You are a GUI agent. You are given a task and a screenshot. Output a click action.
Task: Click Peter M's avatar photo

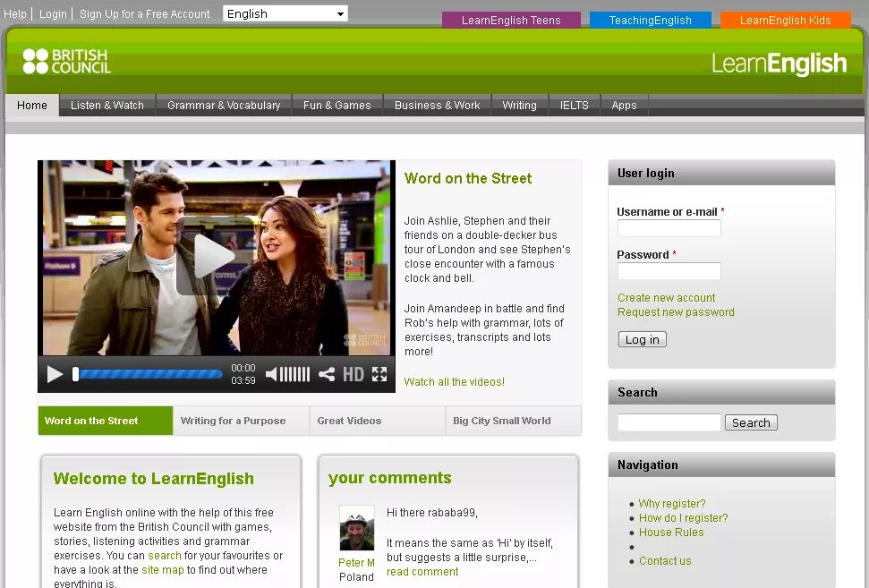pos(357,528)
